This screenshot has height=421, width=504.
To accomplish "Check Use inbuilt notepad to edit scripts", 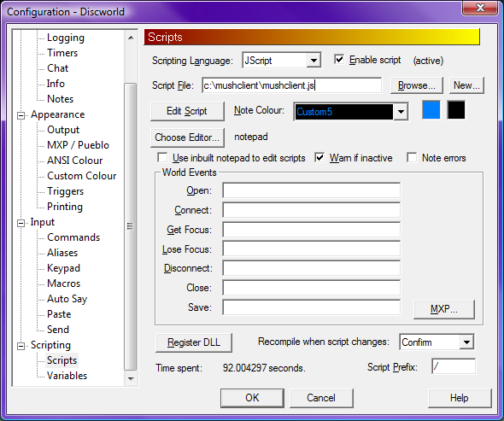I will click(162, 157).
